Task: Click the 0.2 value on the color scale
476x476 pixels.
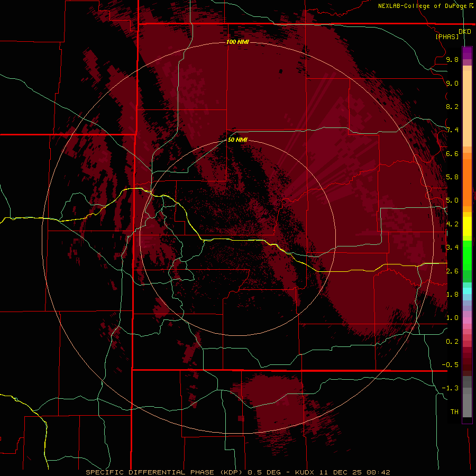Action: [452, 342]
